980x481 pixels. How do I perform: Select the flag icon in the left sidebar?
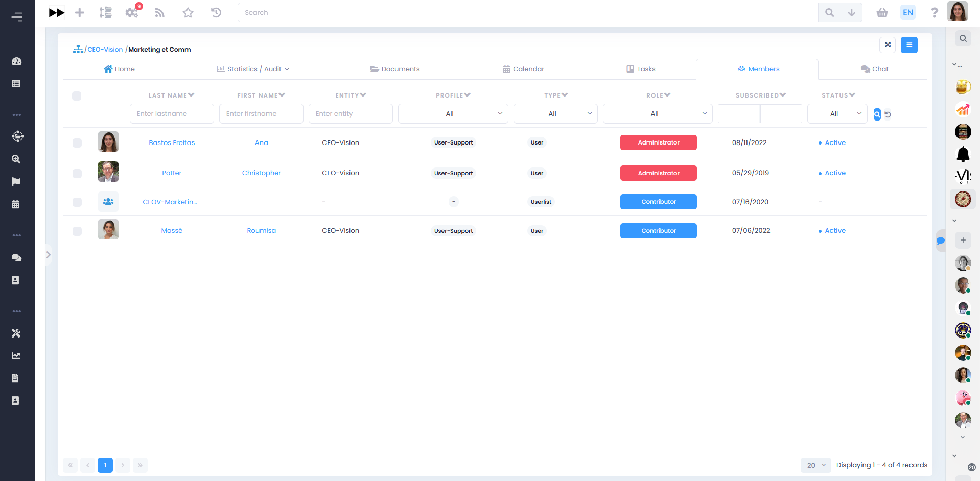click(16, 181)
